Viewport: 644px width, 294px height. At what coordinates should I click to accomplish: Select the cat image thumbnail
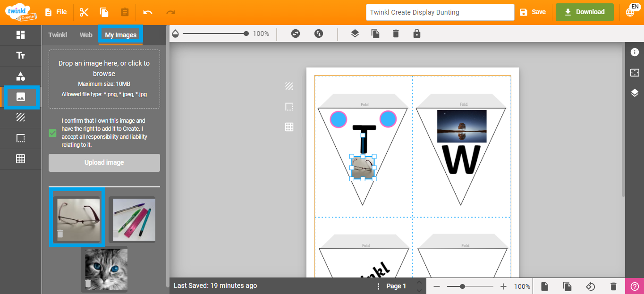click(106, 269)
